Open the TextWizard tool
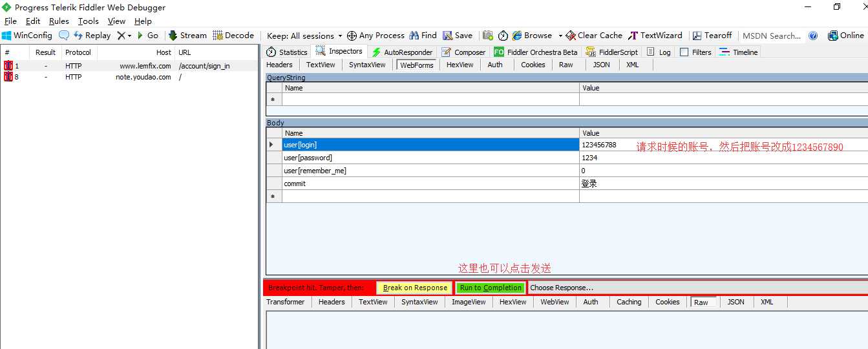The width and height of the screenshot is (868, 349). pyautogui.click(x=655, y=36)
